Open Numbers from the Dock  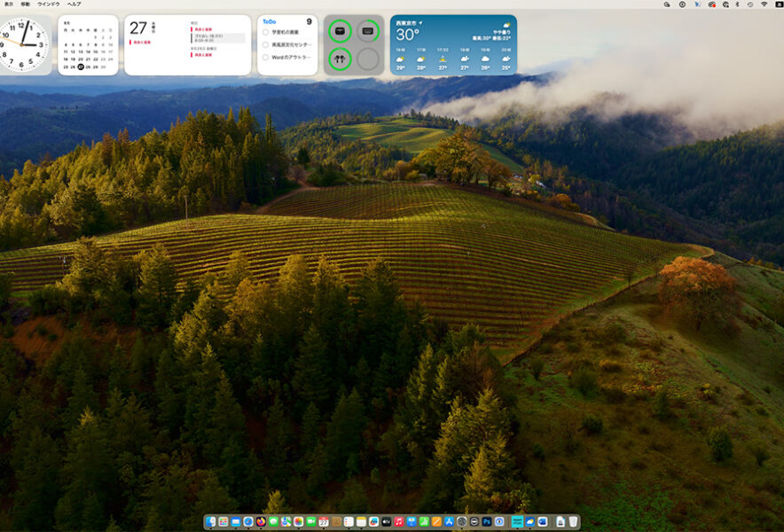click(424, 522)
